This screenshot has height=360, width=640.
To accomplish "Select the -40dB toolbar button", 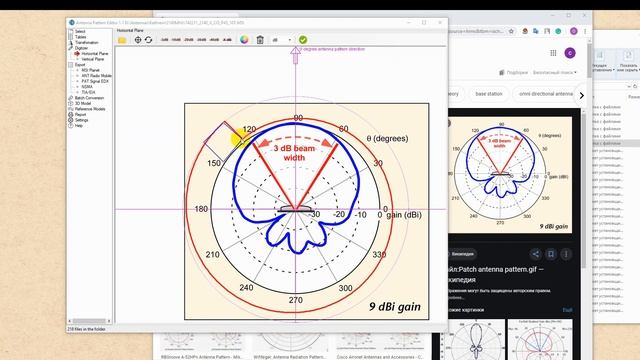I will (214, 40).
